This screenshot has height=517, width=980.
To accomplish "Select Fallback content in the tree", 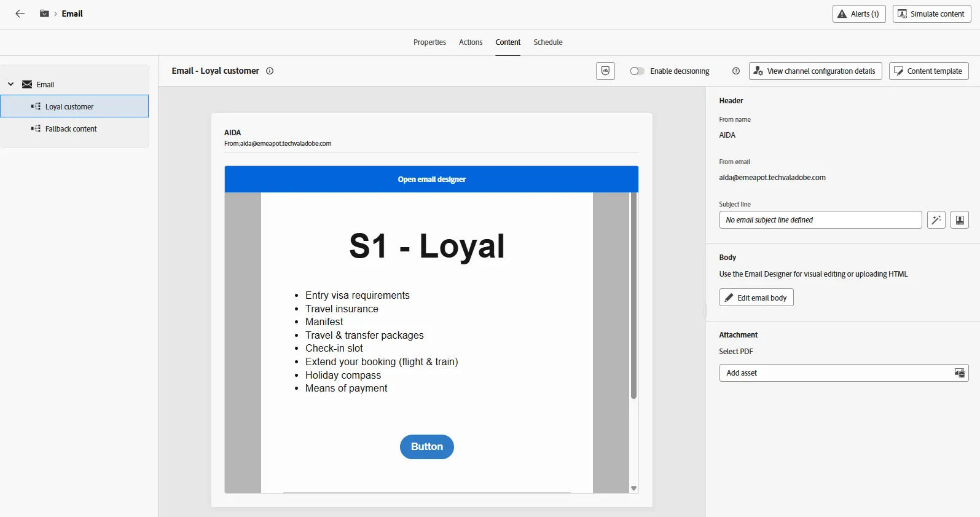I will click(74, 128).
